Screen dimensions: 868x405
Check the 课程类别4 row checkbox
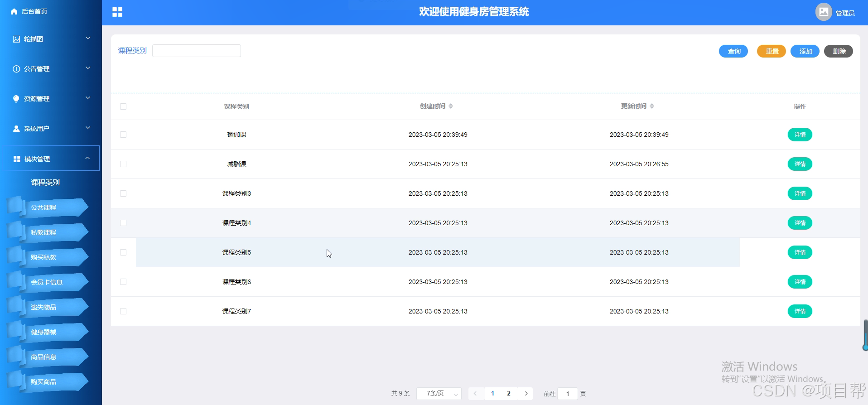(123, 223)
